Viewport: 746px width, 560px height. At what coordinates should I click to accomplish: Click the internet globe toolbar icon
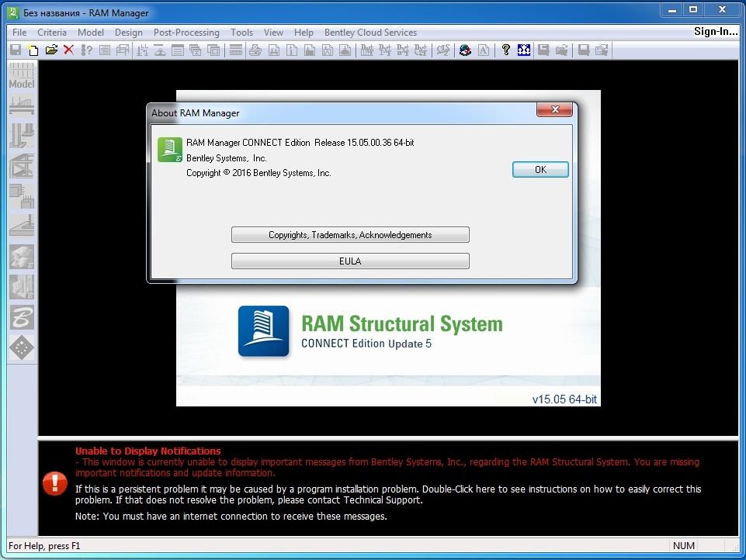point(465,50)
